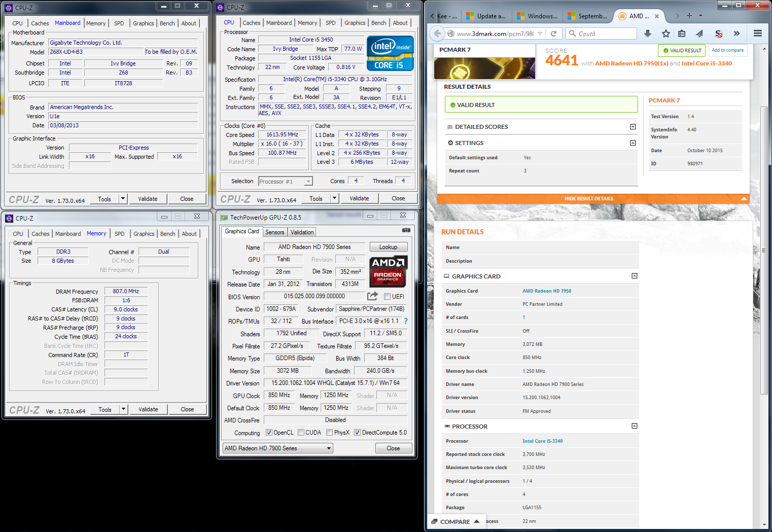The height and width of the screenshot is (532, 772).
Task: Click the AMD Radeon Graphics logo in GPU-Z
Action: (388, 271)
